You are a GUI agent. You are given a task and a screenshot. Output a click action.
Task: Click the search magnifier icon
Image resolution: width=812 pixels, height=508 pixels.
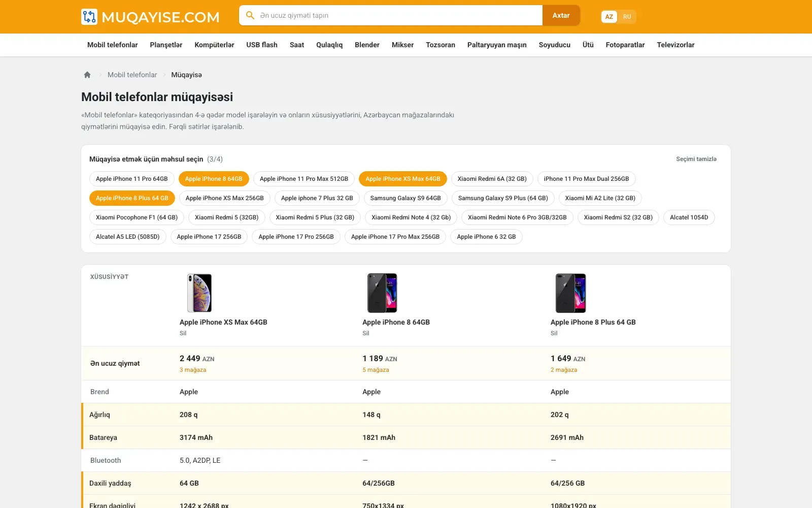(250, 15)
